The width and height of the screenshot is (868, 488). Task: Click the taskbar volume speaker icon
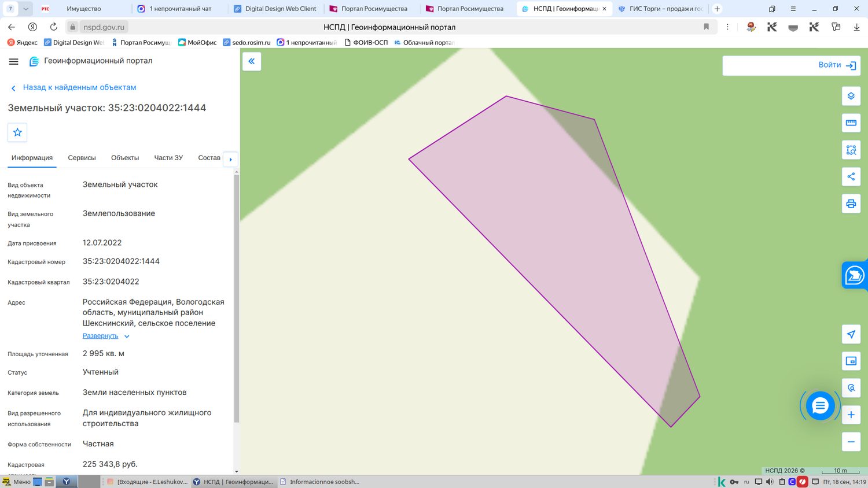(x=770, y=482)
